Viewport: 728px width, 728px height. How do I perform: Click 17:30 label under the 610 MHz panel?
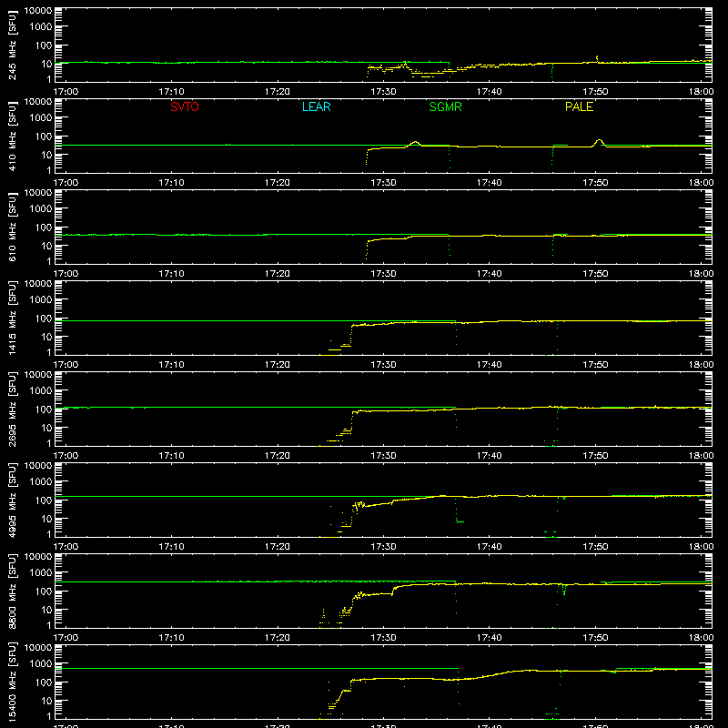tap(383, 274)
